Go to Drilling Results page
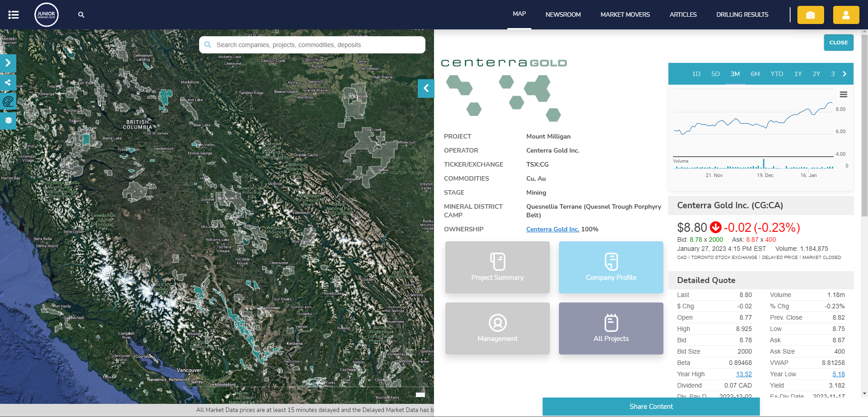This screenshot has width=868, height=417. tap(742, 14)
